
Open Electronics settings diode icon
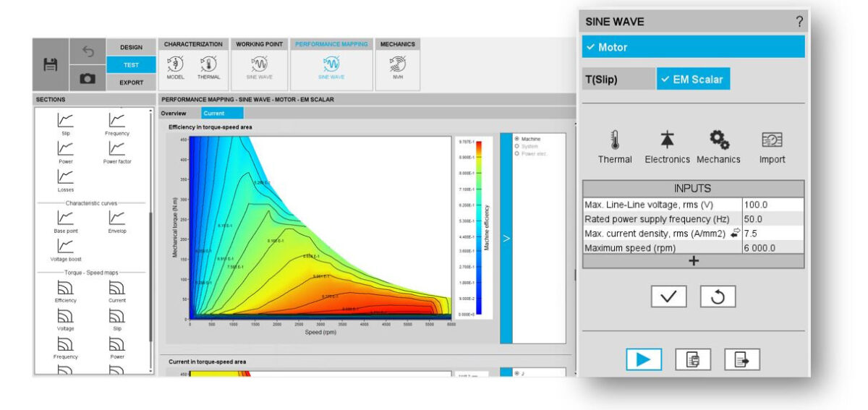[667, 140]
